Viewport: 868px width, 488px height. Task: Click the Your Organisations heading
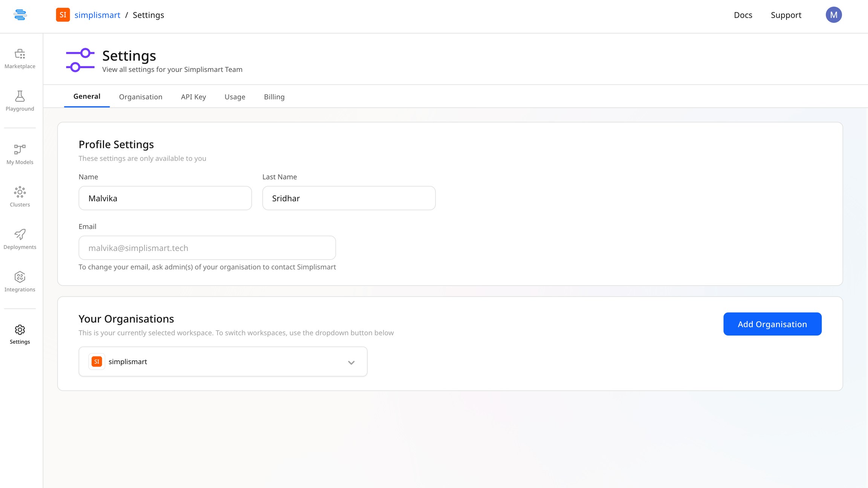click(126, 319)
